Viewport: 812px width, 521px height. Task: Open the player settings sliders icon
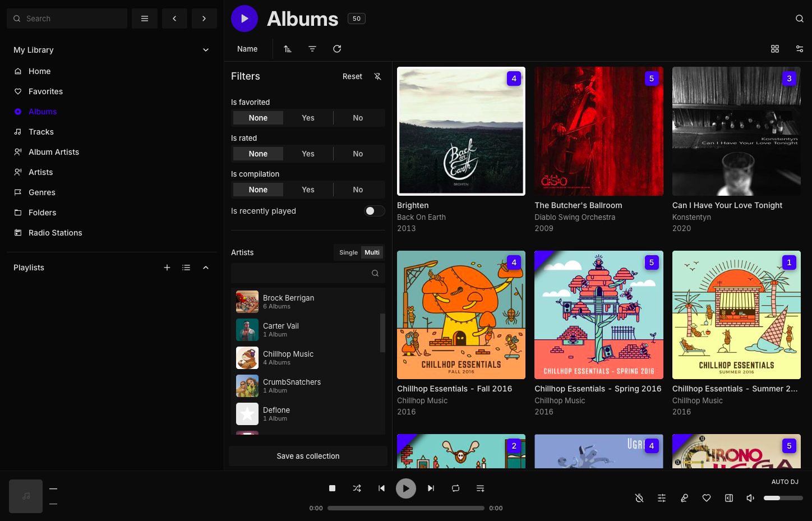point(662,498)
